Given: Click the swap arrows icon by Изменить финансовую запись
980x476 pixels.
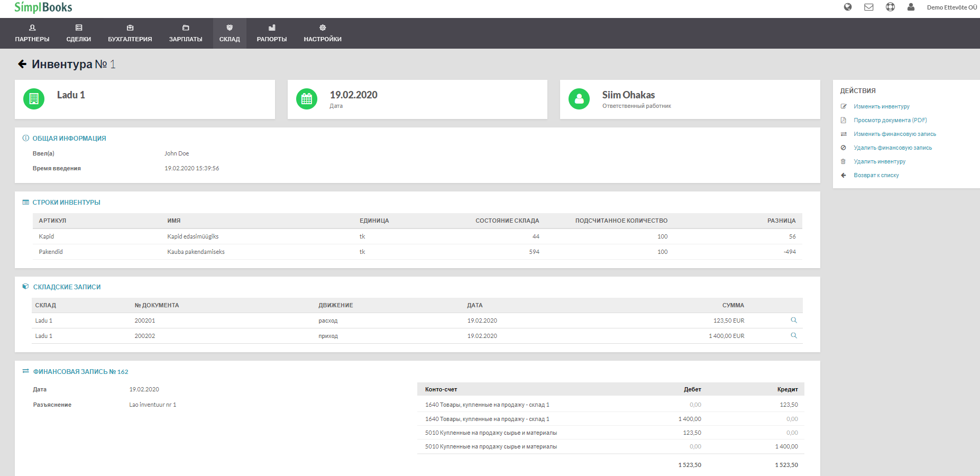Looking at the screenshot, I should tap(844, 134).
